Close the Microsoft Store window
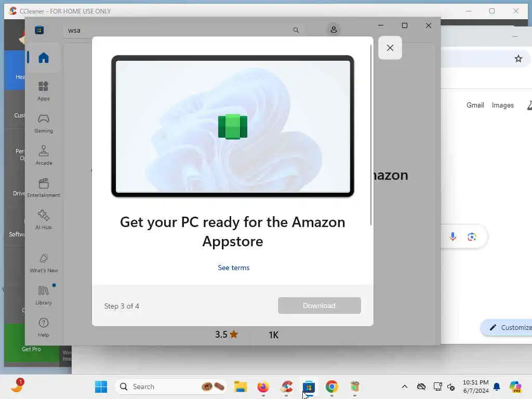This screenshot has width=532, height=399. point(429,25)
